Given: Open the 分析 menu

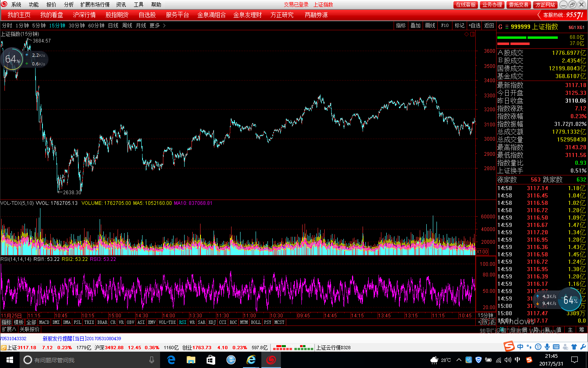Looking at the screenshot, I should [x=69, y=4].
